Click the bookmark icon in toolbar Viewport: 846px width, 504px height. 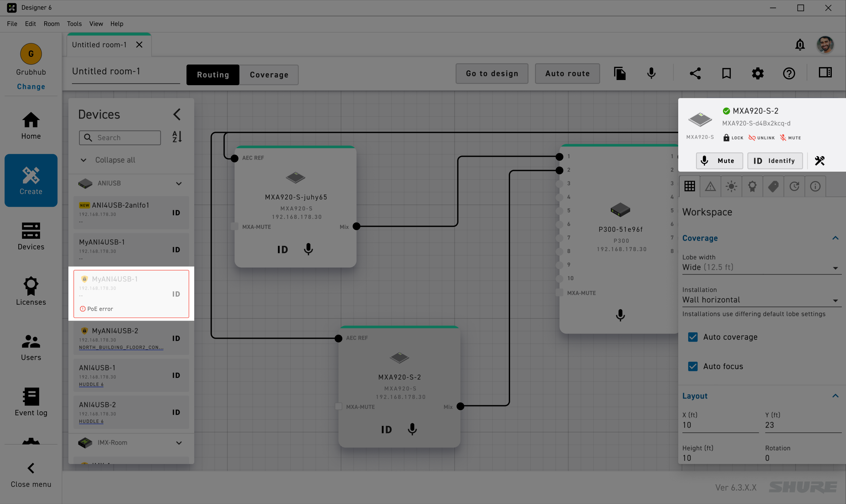point(726,73)
